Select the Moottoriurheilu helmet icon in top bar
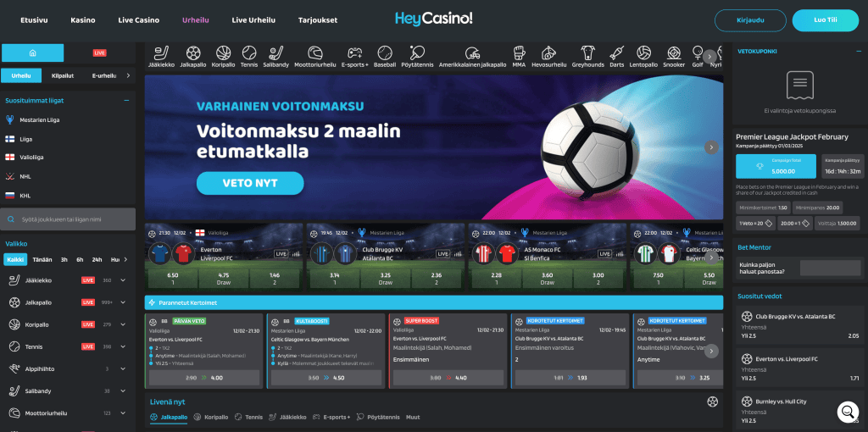Screen dimensions: 868x432 pos(315,57)
